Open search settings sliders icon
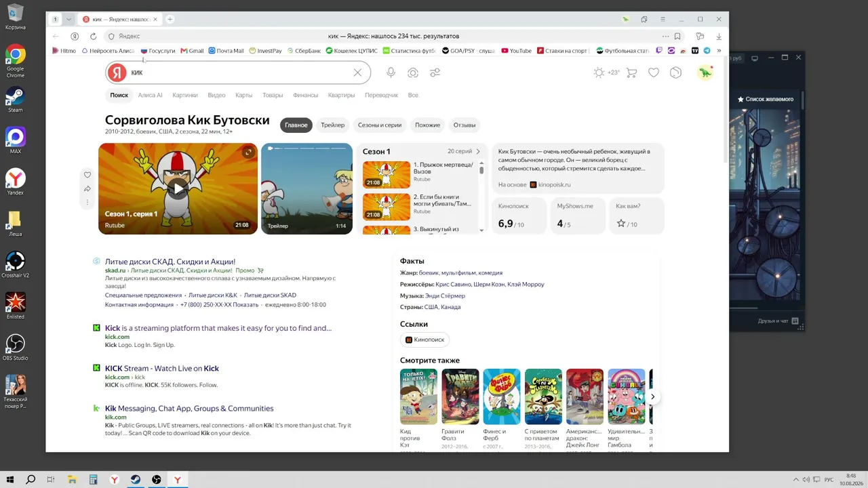This screenshot has width=868, height=488. 435,73
